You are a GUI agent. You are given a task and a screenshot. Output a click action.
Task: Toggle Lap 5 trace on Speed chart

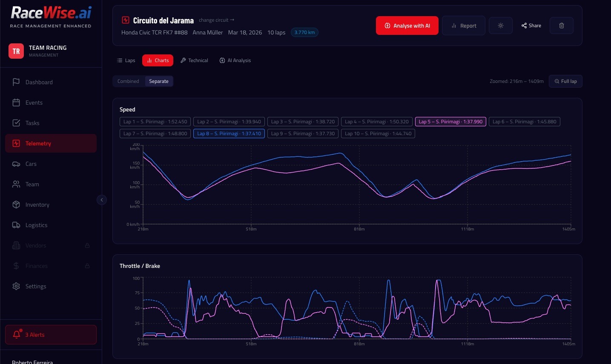coord(450,122)
